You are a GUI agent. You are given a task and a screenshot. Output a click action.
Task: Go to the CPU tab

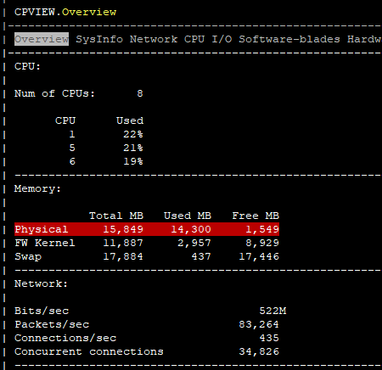[194, 39]
